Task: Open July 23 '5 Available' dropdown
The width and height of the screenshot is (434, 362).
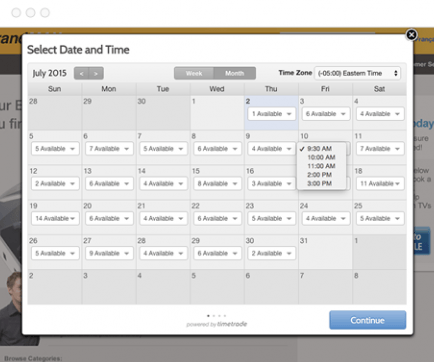Action: tap(271, 219)
